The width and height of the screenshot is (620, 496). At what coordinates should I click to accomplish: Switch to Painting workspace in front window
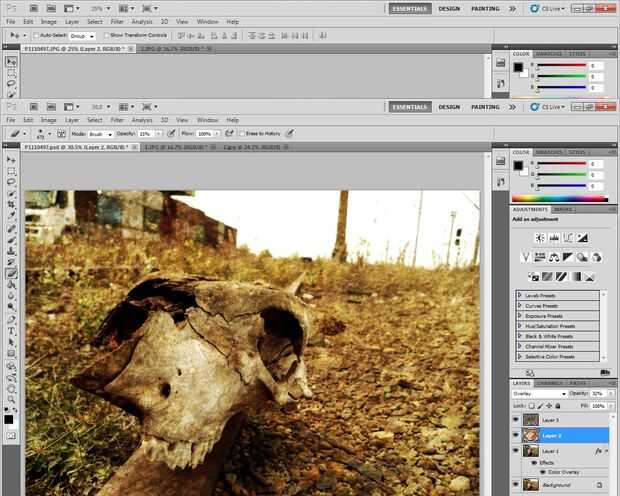coord(485,107)
